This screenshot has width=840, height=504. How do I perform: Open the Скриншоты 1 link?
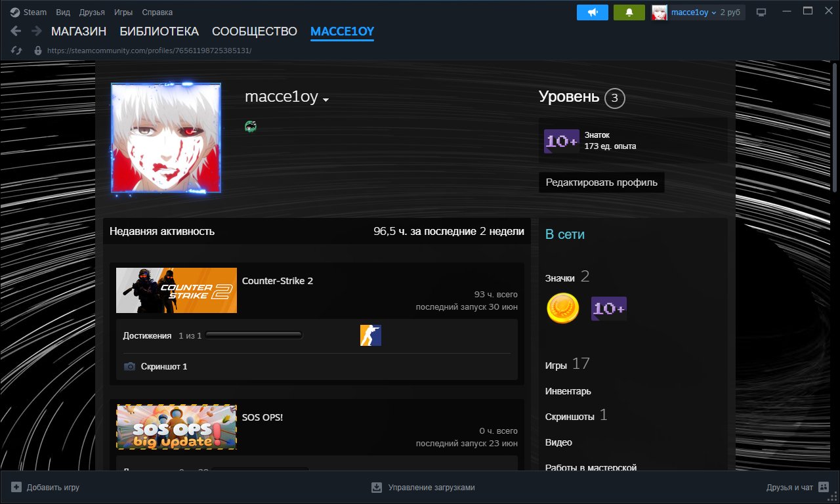click(577, 415)
